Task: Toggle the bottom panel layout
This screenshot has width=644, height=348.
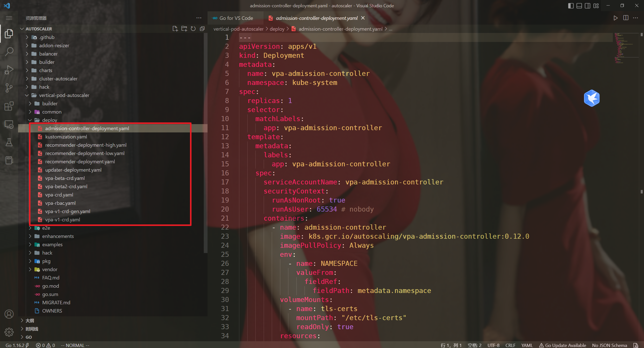Action: point(579,6)
